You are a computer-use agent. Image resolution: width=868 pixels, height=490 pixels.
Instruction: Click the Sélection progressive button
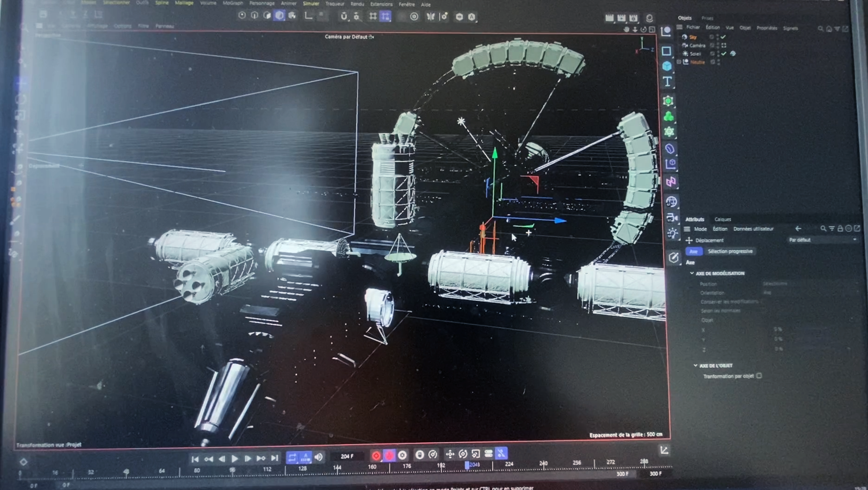730,251
